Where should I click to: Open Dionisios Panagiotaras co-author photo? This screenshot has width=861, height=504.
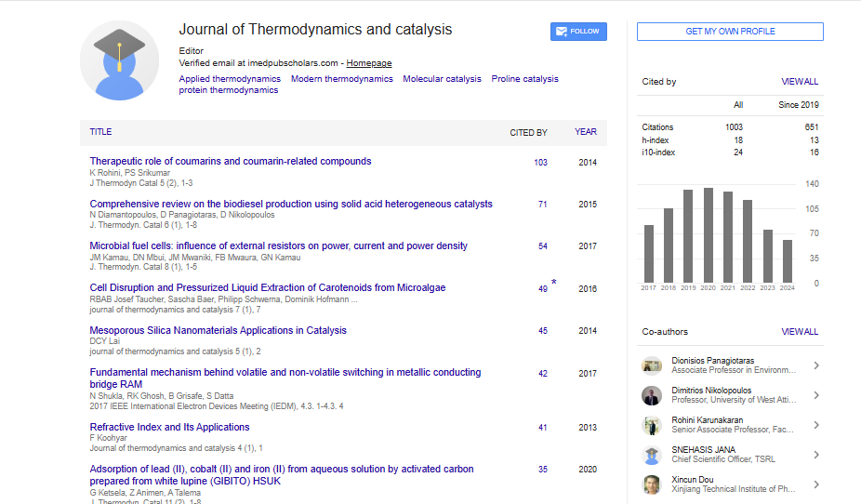652,365
